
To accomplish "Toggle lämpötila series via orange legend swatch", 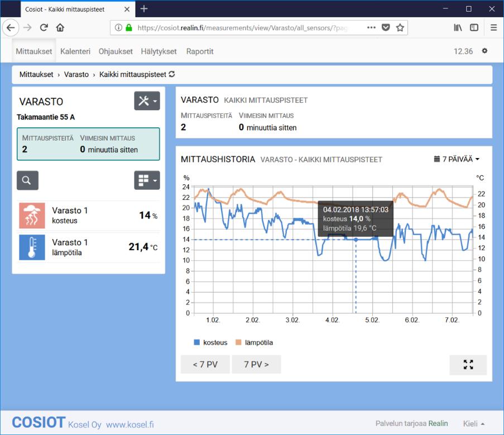I will (x=238, y=342).
